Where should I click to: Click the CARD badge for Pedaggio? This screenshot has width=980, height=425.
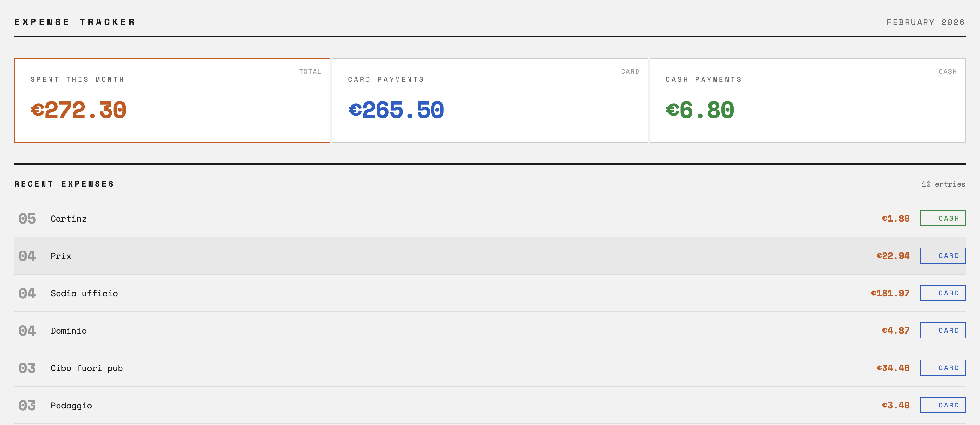point(942,405)
